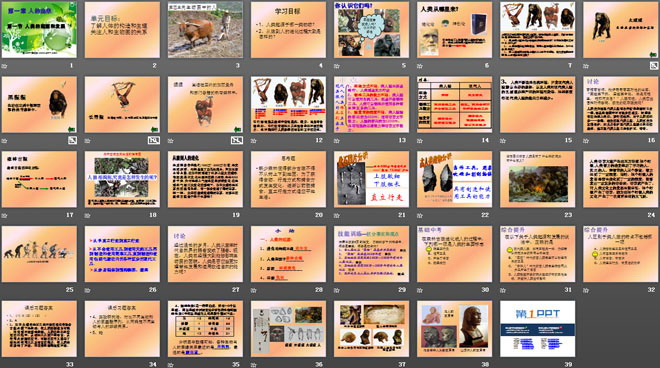Click slide number label 19

[236, 215]
